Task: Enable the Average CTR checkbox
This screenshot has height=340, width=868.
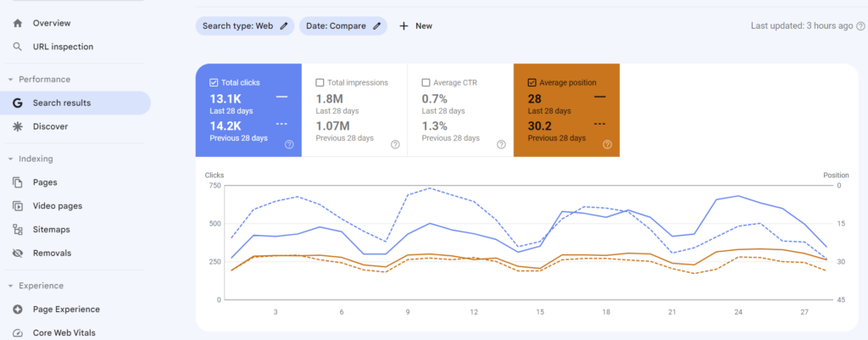Action: click(x=426, y=82)
